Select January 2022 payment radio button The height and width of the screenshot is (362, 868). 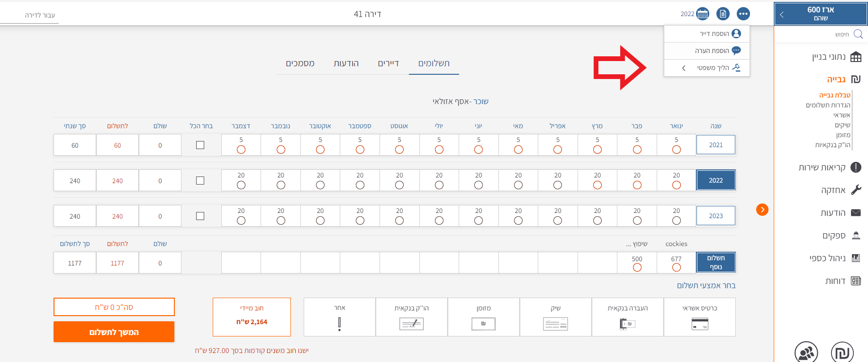[676, 185]
